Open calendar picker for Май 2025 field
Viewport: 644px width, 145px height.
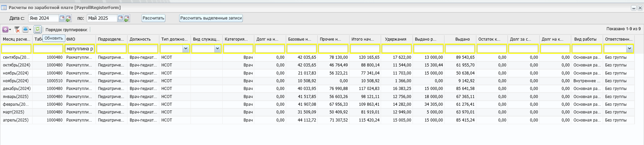[120, 18]
